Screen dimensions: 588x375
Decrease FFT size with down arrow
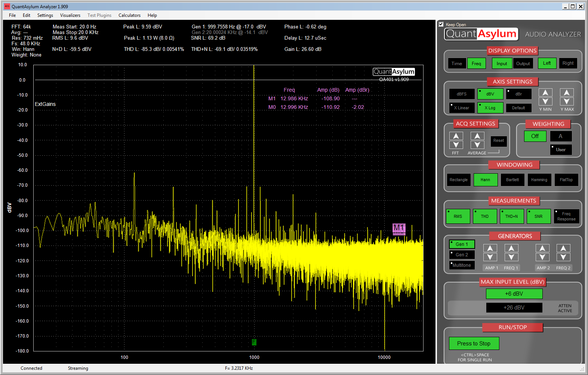click(456, 145)
